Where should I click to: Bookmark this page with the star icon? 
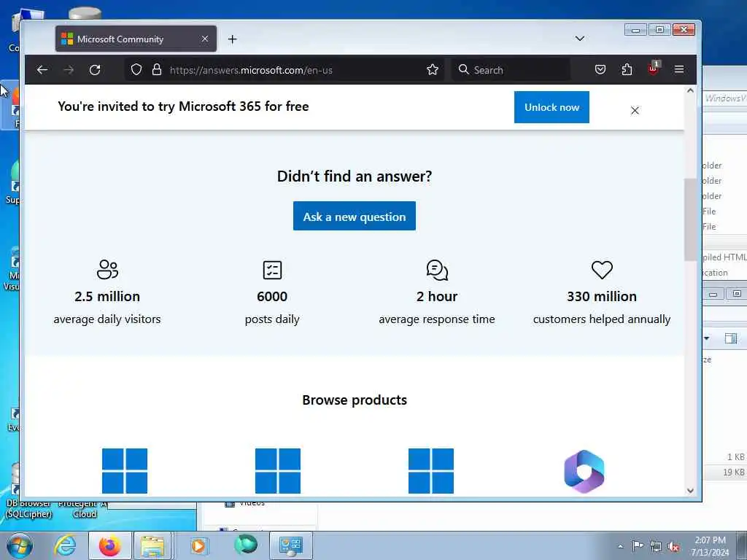pyautogui.click(x=433, y=70)
